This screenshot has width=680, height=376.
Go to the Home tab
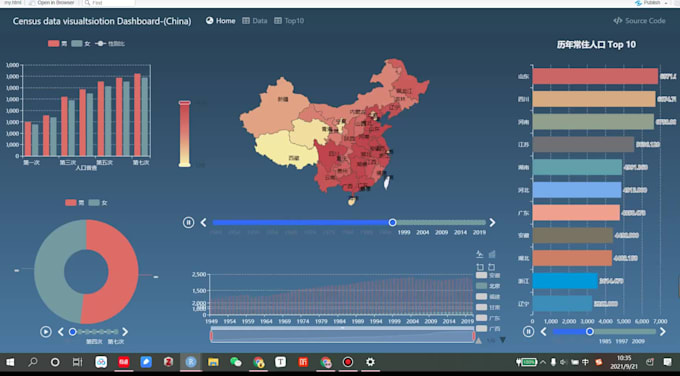coord(220,21)
